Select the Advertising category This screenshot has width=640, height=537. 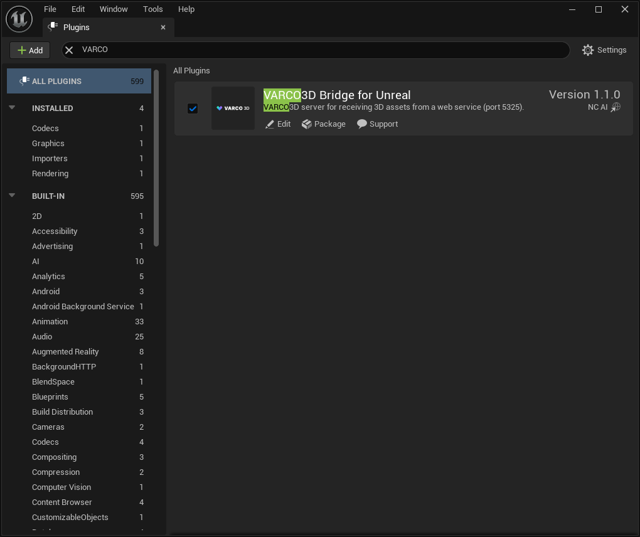pos(79,246)
